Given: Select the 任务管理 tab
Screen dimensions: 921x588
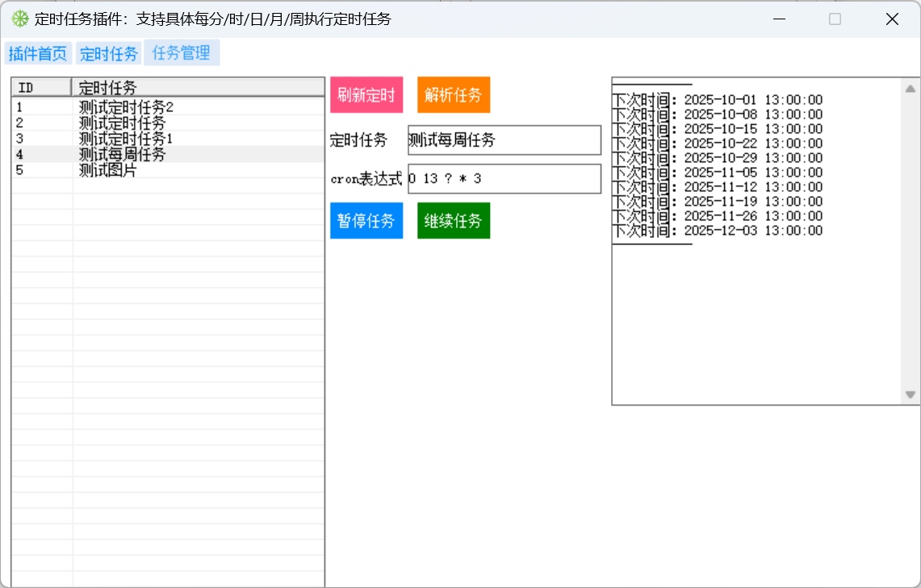Looking at the screenshot, I should click(x=182, y=53).
